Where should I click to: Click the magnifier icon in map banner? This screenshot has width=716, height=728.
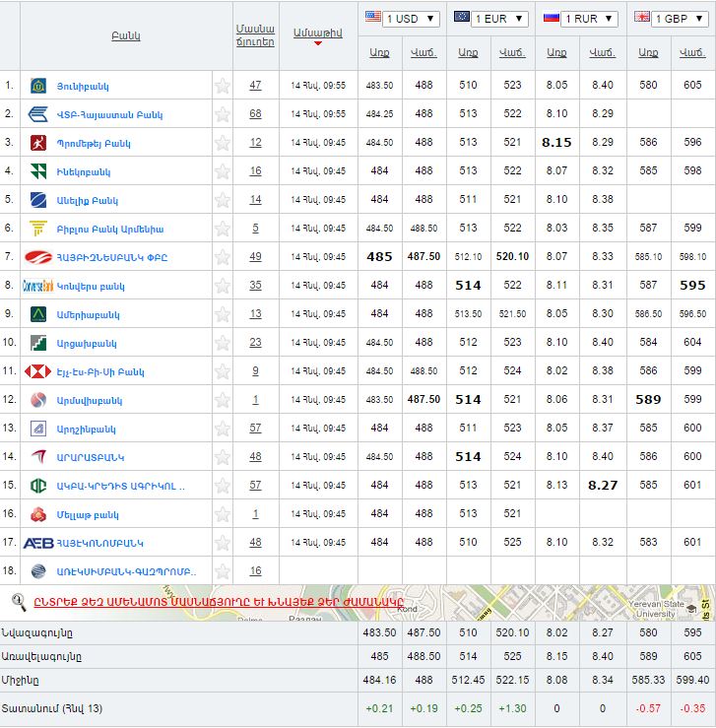18,601
